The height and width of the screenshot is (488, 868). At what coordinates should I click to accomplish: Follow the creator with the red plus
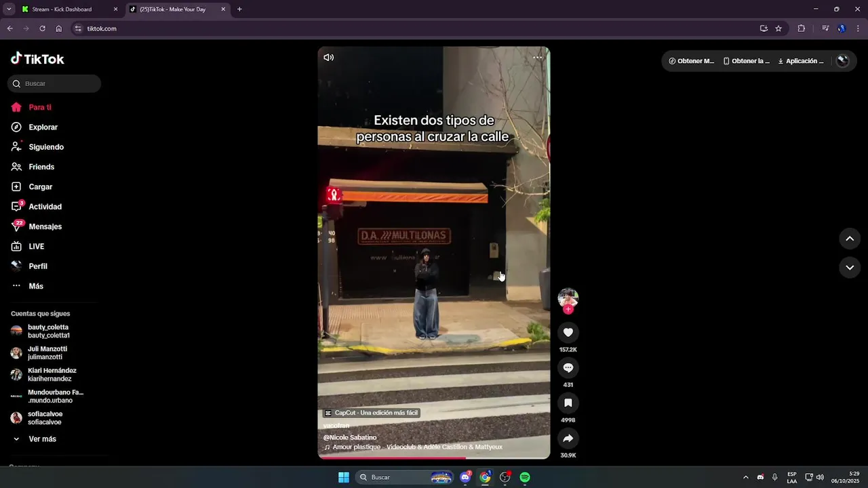[568, 309]
